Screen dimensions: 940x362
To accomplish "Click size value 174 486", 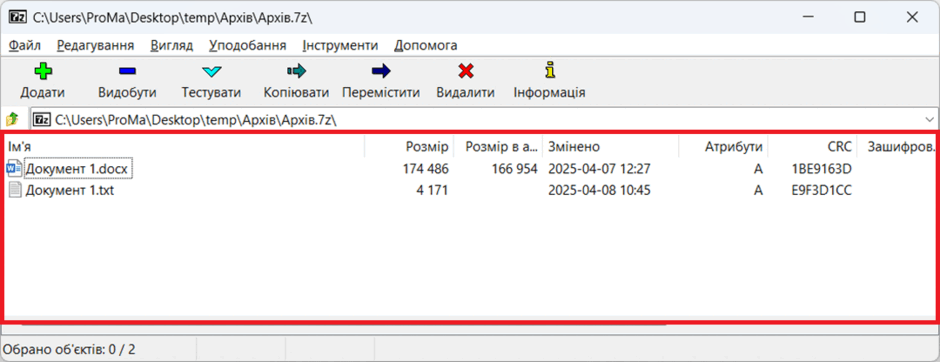I will point(426,170).
